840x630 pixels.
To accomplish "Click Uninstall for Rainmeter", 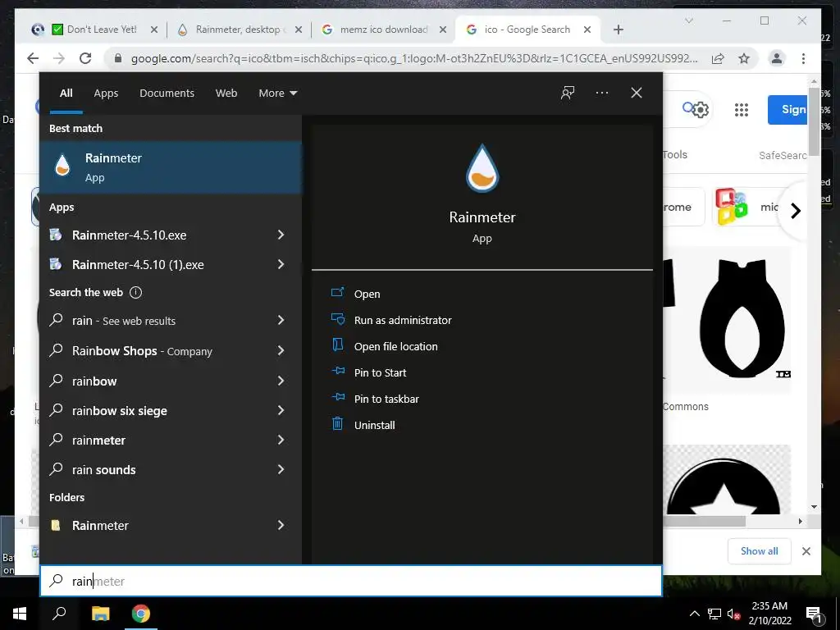I will click(x=374, y=426).
